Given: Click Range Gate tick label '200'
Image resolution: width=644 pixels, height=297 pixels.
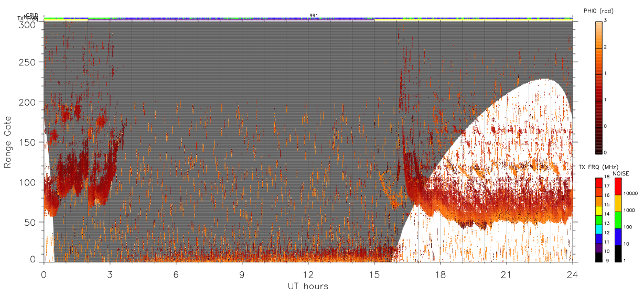Looking at the screenshot, I should [x=28, y=102].
